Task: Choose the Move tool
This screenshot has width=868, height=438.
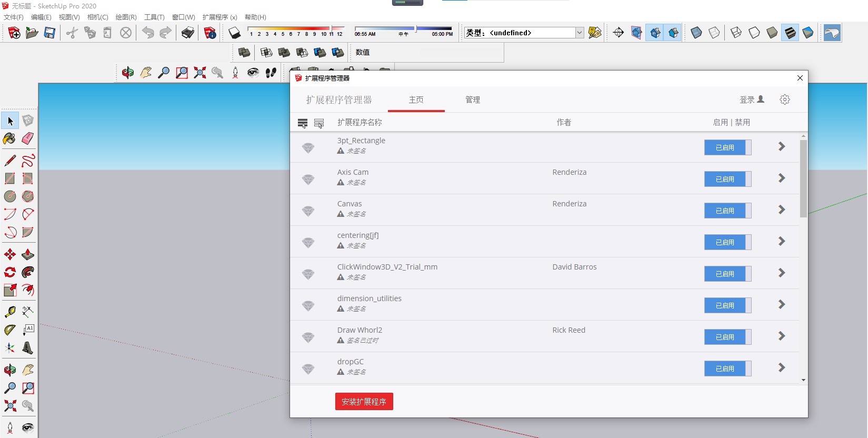Action: (x=10, y=255)
